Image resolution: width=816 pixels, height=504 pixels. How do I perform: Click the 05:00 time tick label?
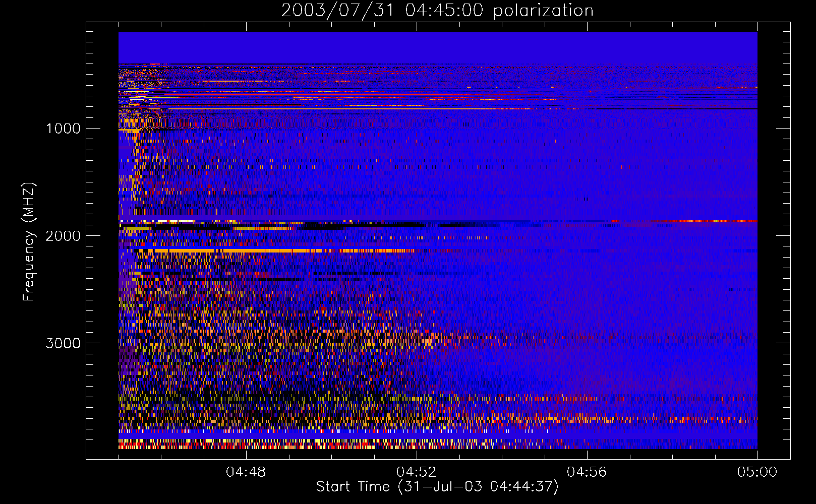(757, 472)
